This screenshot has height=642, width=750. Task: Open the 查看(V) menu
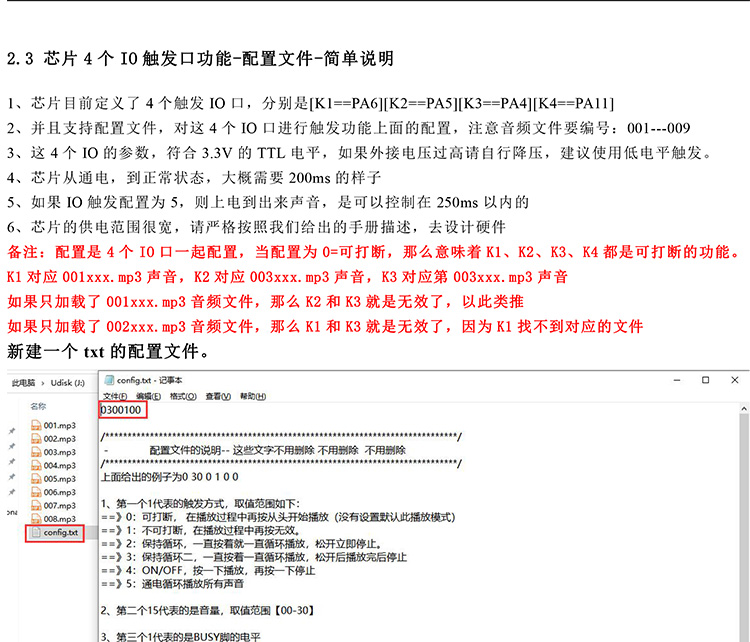[x=217, y=396]
